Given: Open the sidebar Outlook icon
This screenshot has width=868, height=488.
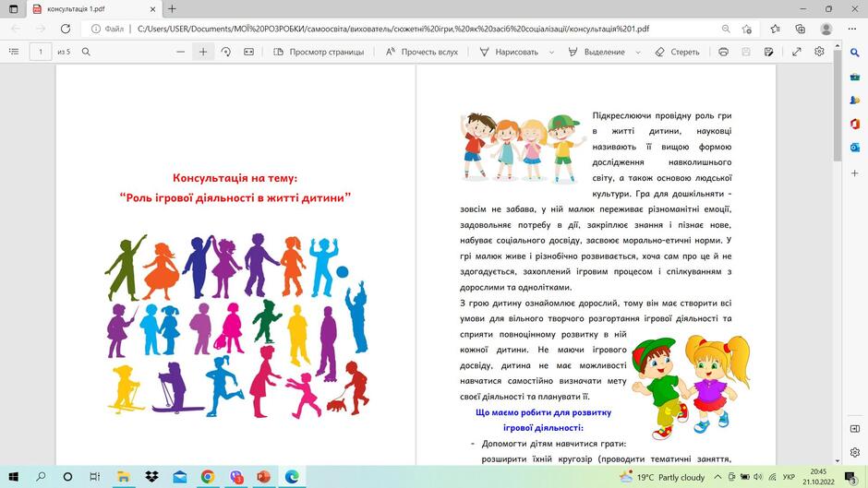Looking at the screenshot, I should (x=855, y=148).
